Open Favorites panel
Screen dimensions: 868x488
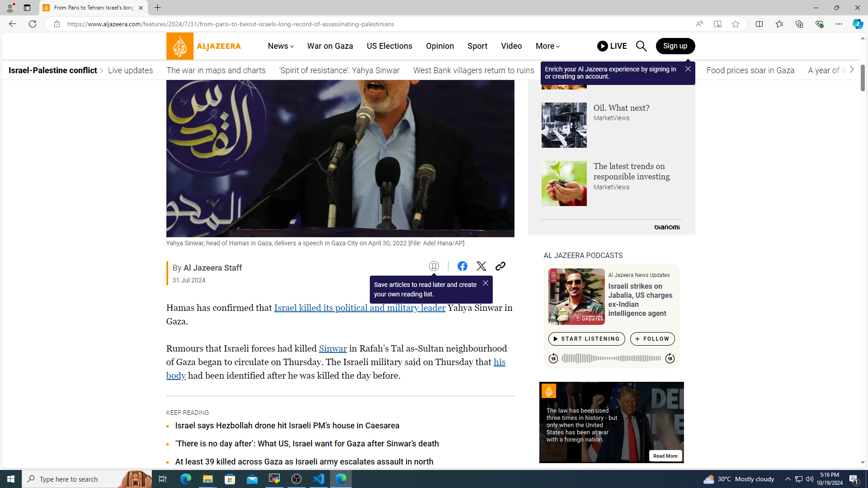779,24
